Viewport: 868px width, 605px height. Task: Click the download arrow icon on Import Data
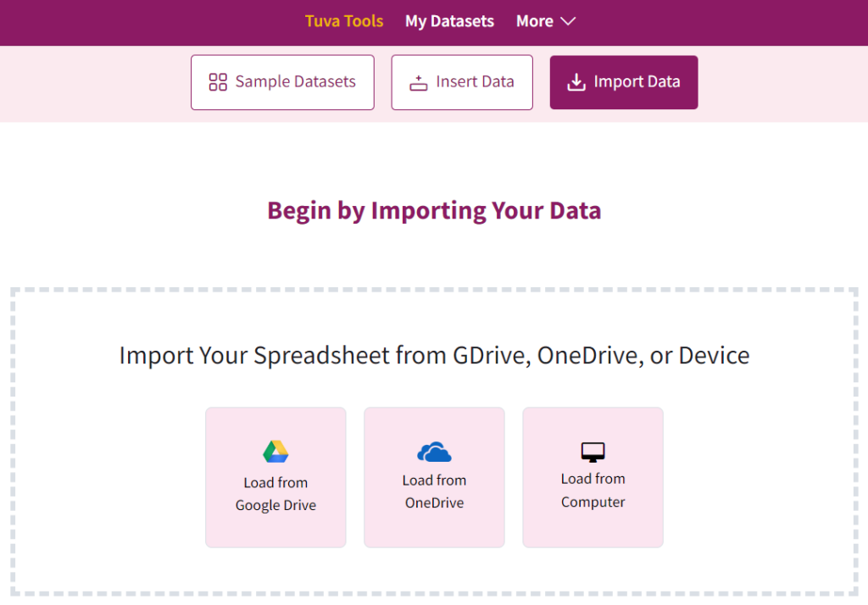pyautogui.click(x=576, y=82)
